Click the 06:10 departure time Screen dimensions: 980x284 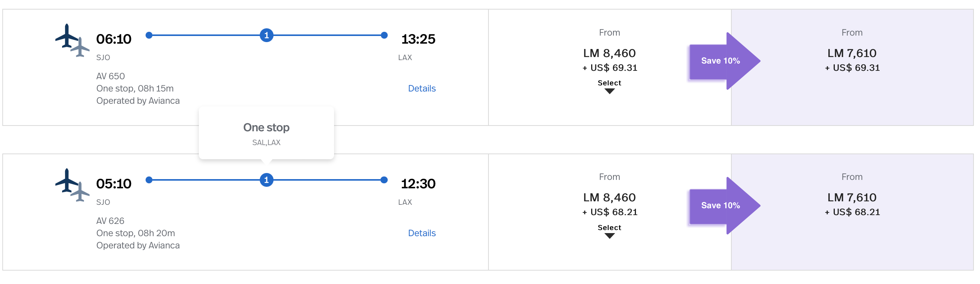[x=114, y=39]
